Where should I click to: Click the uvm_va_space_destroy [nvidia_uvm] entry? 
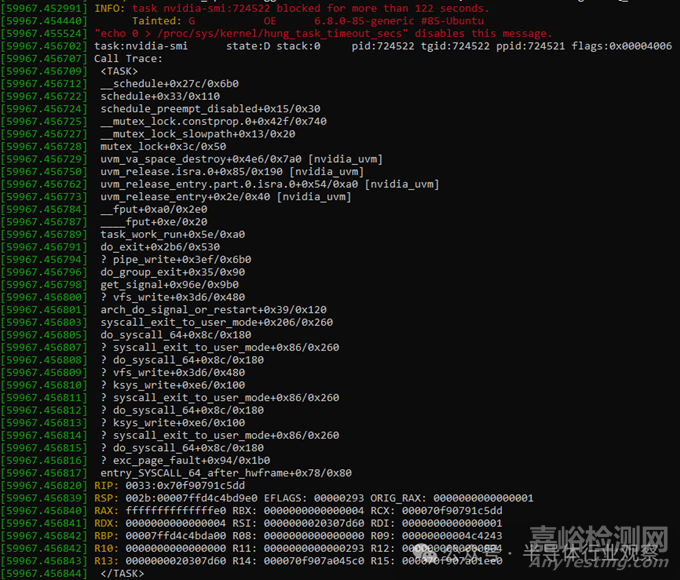pyautogui.click(x=241, y=159)
